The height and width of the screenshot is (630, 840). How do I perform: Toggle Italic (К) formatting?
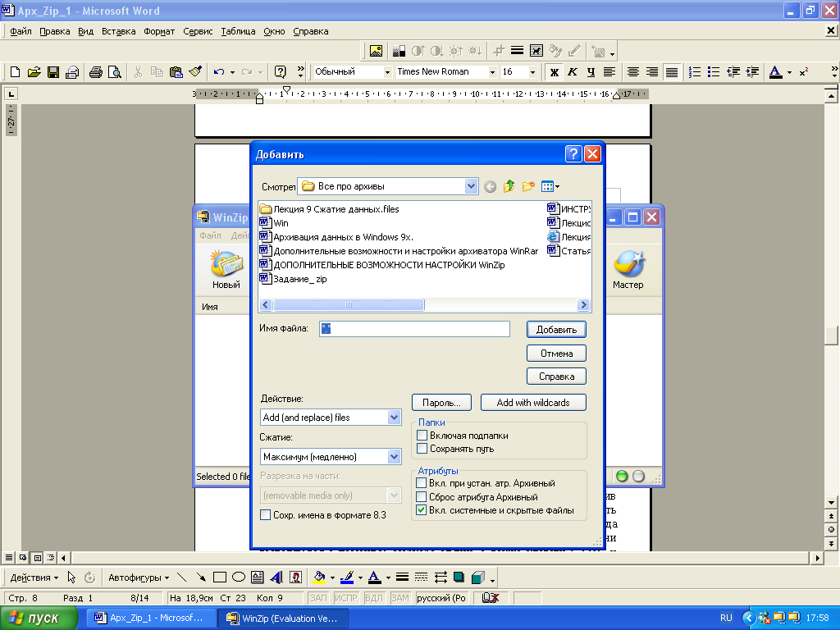click(x=572, y=72)
